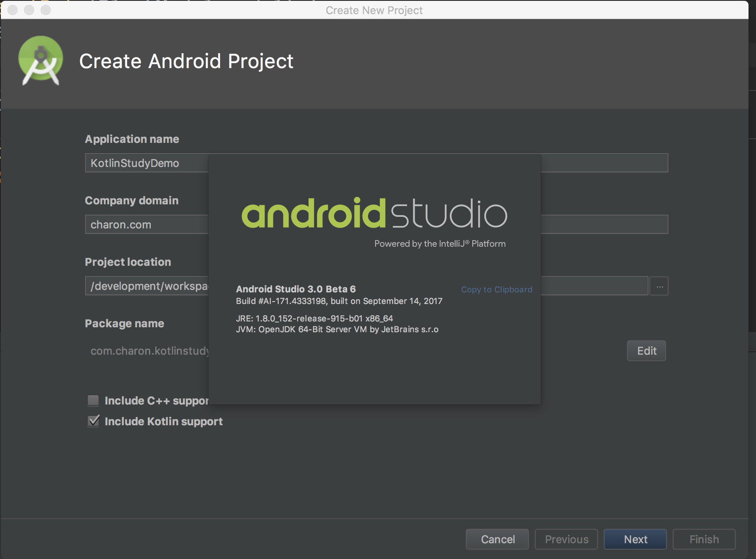
Task: Click the Application name label
Action: point(132,139)
